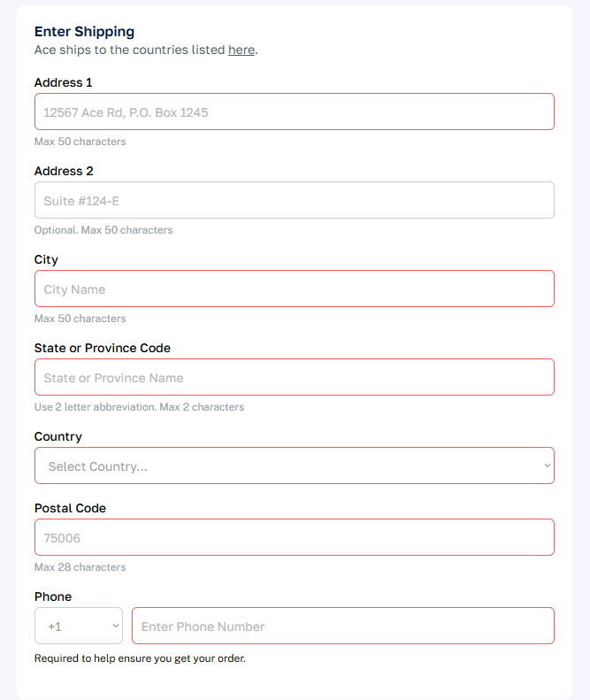Click the Enter Shipping heading

coord(84,32)
